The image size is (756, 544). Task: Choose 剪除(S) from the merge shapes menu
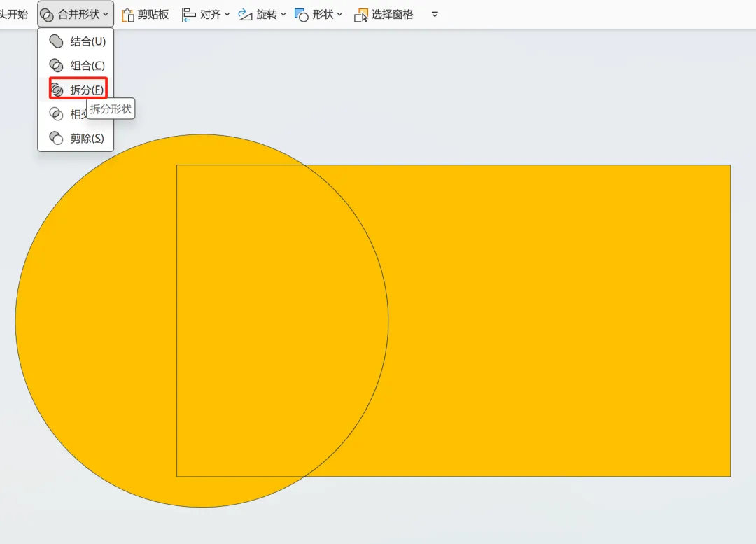87,139
